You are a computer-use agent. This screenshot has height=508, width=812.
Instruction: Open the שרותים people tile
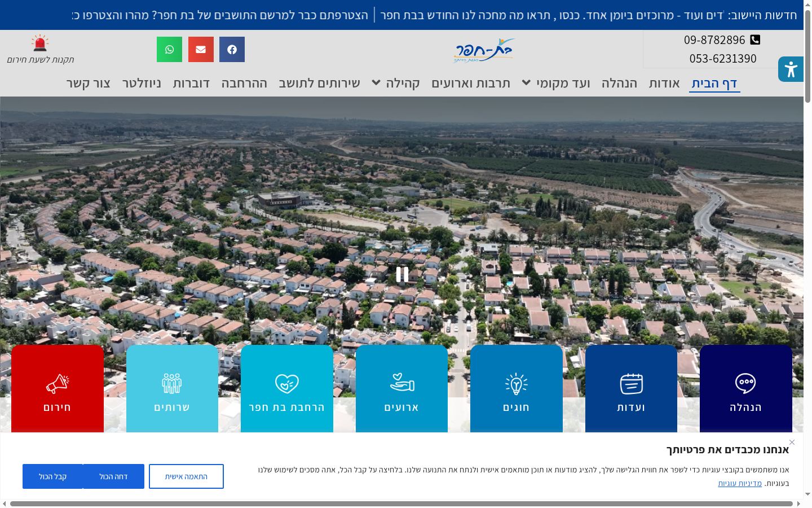(172, 389)
